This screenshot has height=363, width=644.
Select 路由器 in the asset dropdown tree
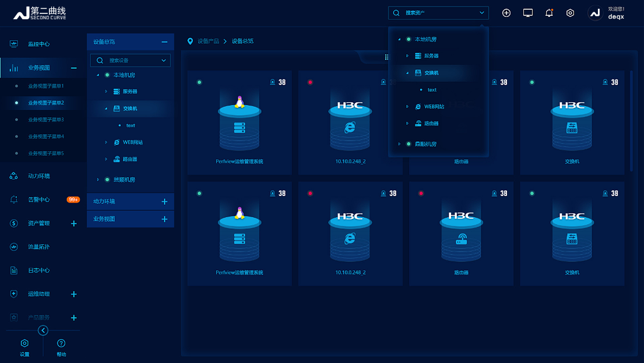(x=431, y=124)
